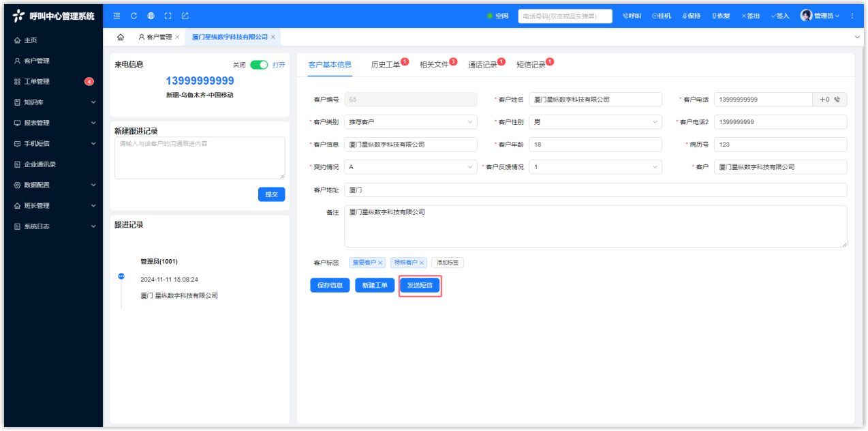Screen dimensions: 868x431
Task: Switch to the 通话记录 tab
Action: 482,65
